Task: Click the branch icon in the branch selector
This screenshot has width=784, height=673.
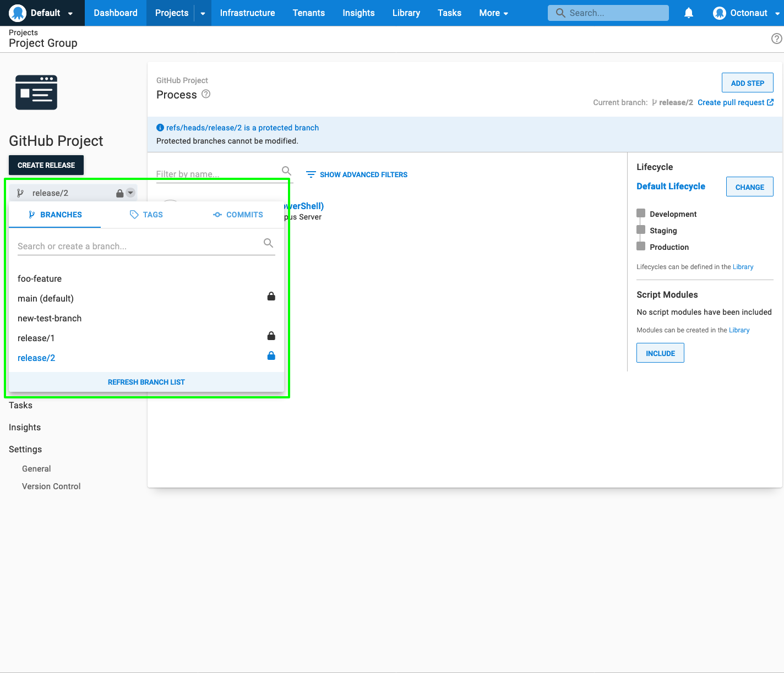Action: tap(20, 192)
